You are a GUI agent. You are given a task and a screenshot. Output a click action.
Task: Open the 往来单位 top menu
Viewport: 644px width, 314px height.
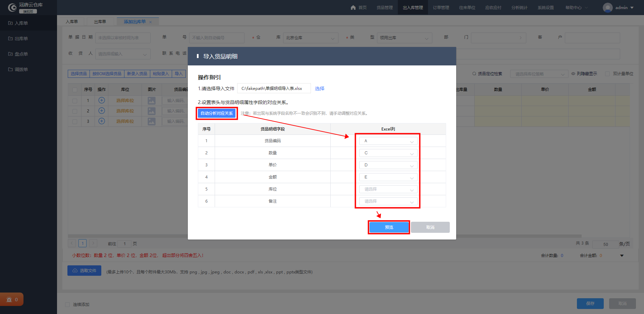tap(467, 7)
